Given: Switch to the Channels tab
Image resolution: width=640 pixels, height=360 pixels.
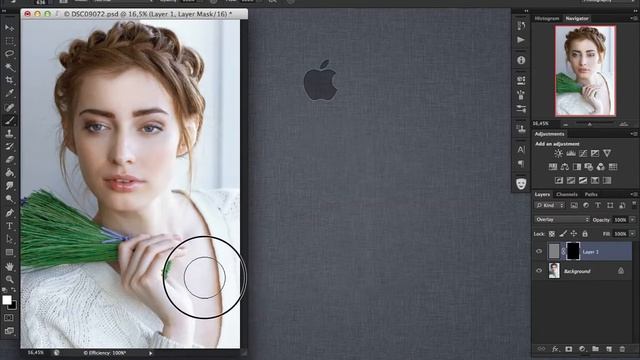Looking at the screenshot, I should [x=567, y=194].
